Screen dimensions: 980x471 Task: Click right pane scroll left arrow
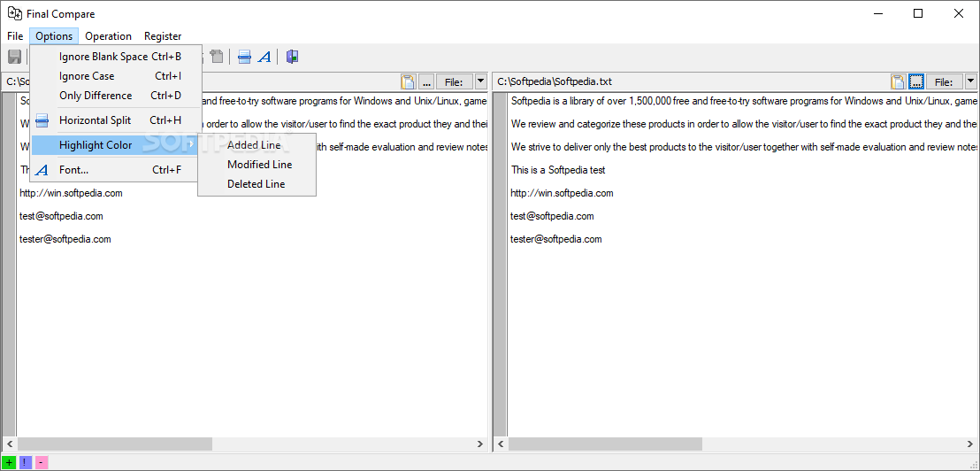coord(500,444)
